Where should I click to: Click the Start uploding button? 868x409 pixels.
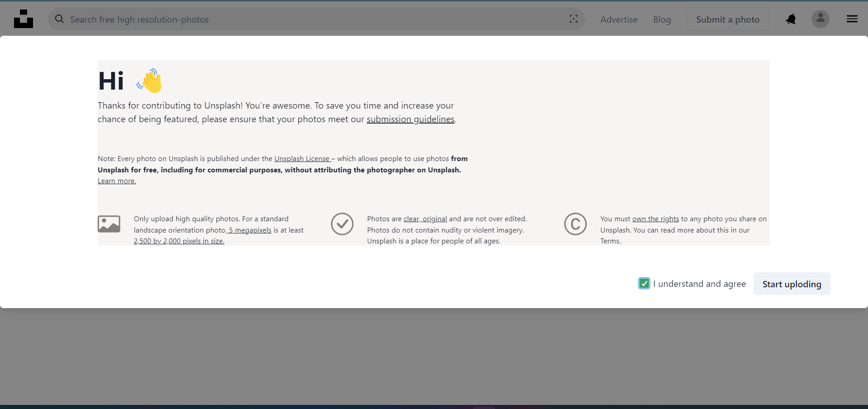792,284
